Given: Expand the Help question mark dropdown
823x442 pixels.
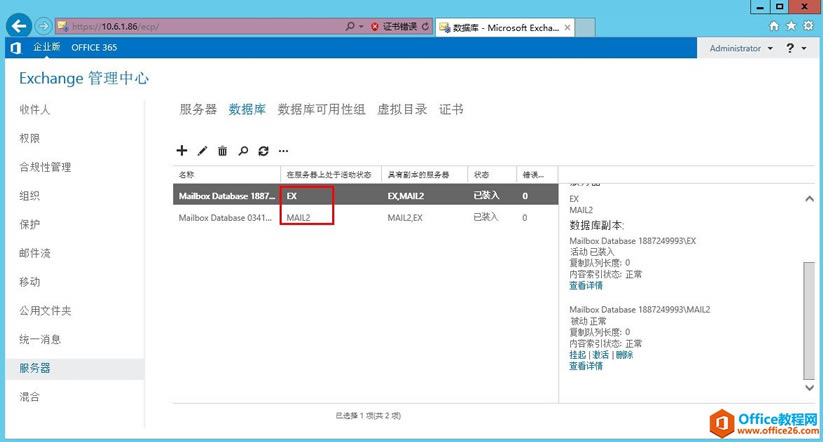Looking at the screenshot, I should pyautogui.click(x=795, y=48).
